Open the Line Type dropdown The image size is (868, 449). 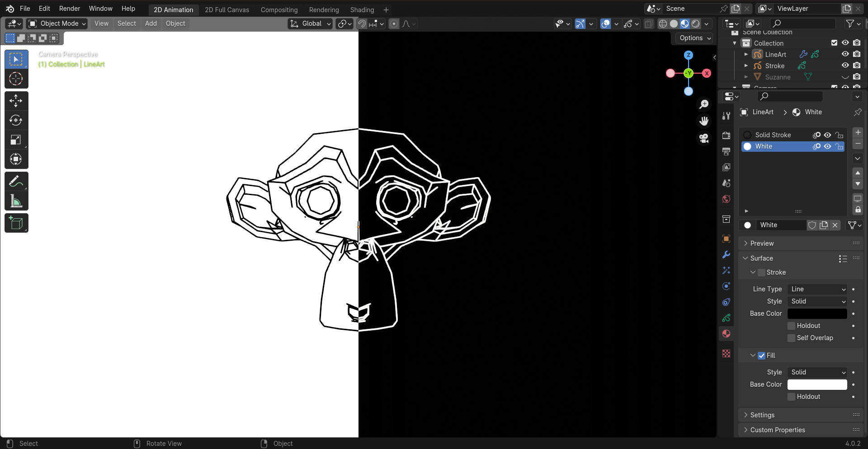[x=817, y=289]
